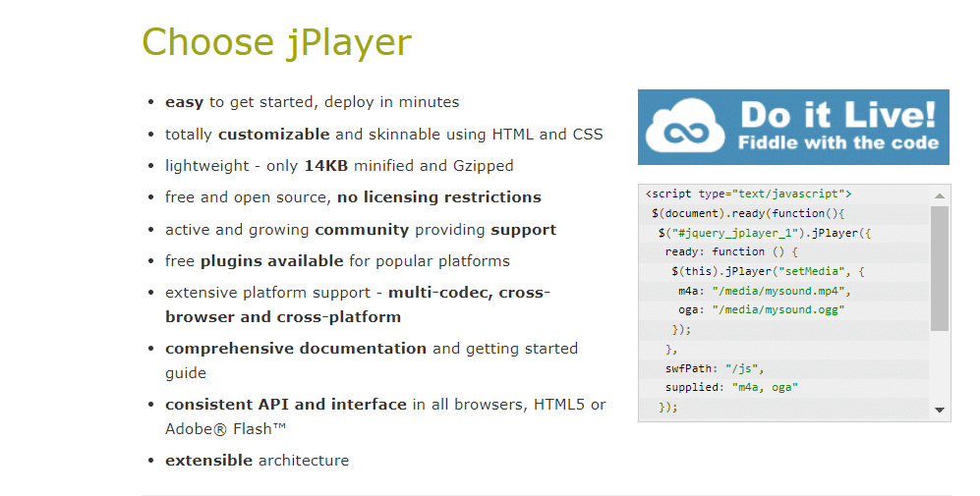Click the 'consistent API and interface' bullet
980x496 pixels.
pyautogui.click(x=385, y=416)
